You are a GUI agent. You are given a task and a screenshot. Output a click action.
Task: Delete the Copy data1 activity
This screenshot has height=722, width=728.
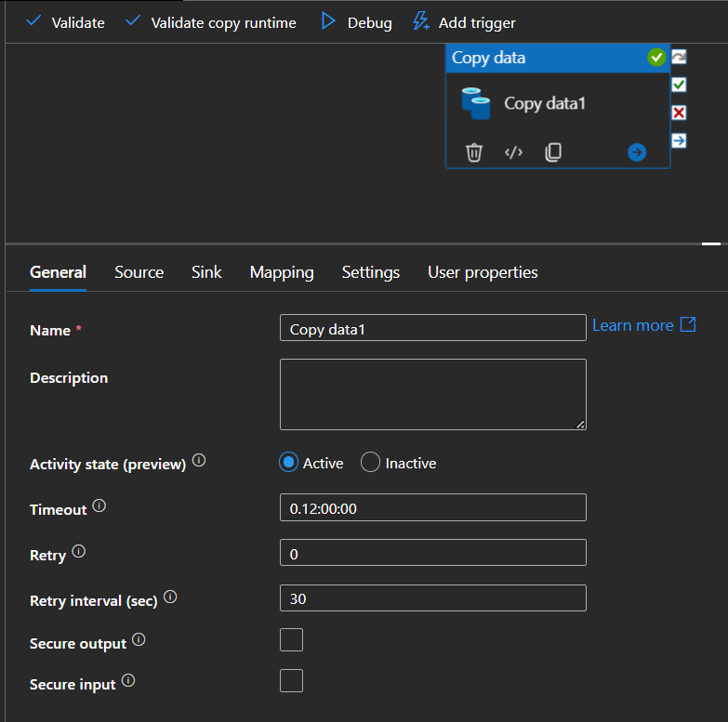[474, 152]
